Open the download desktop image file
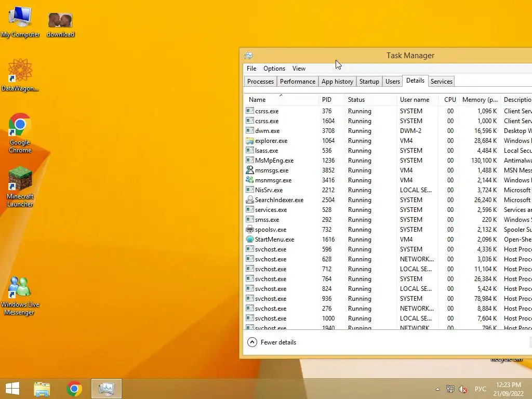Viewport: 532px width, 399px height. pos(60,24)
